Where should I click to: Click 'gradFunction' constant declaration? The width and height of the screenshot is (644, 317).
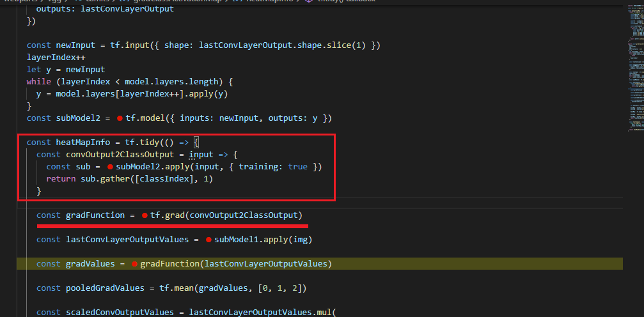[x=95, y=215]
